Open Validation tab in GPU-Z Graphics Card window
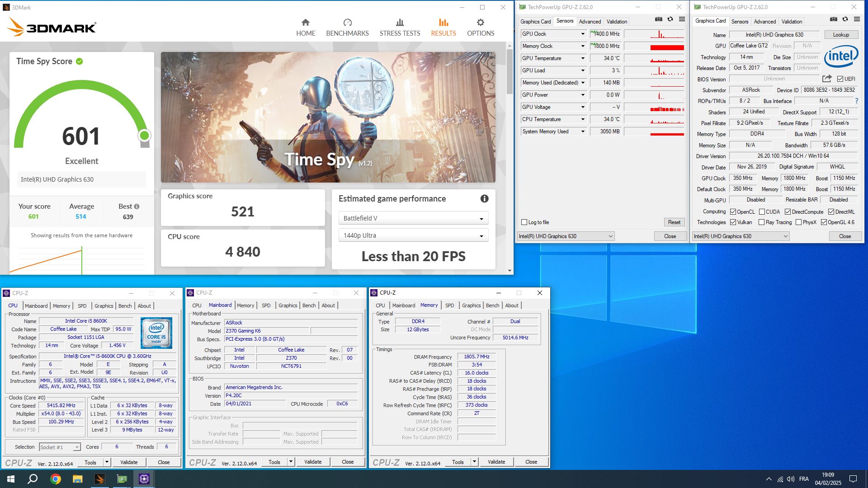The image size is (868, 488). click(792, 22)
